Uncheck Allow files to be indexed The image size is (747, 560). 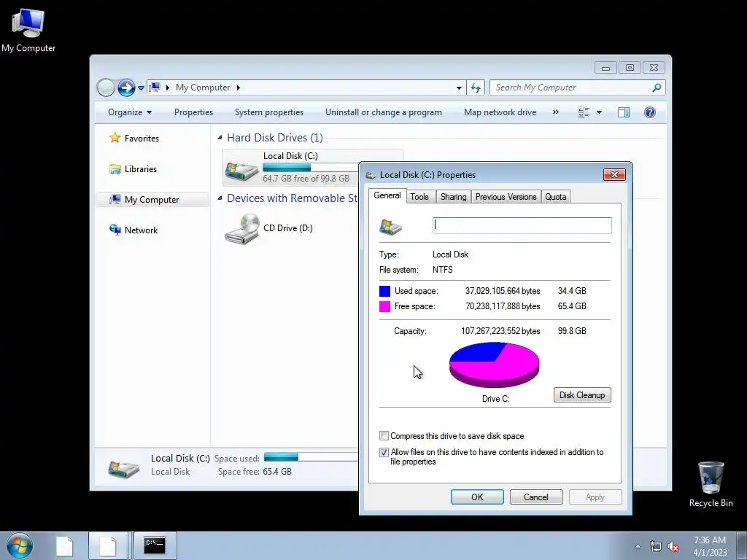[x=384, y=452]
